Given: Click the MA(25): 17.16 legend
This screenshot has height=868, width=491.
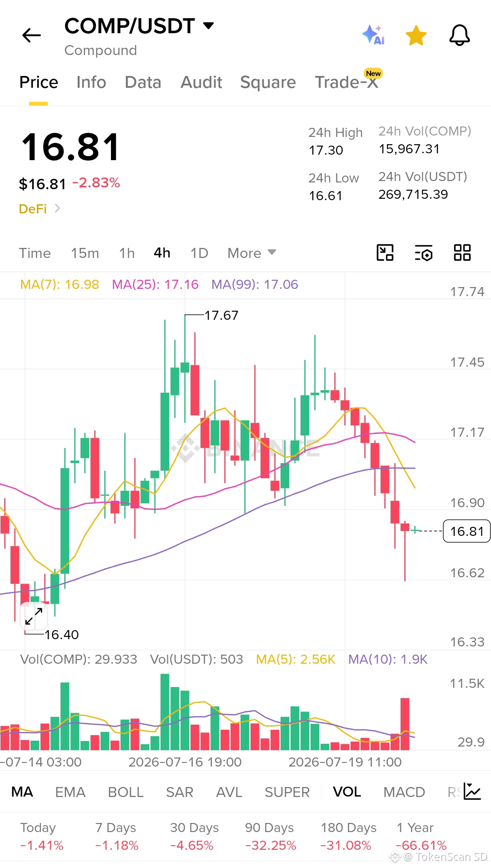Looking at the screenshot, I should click(x=155, y=285).
